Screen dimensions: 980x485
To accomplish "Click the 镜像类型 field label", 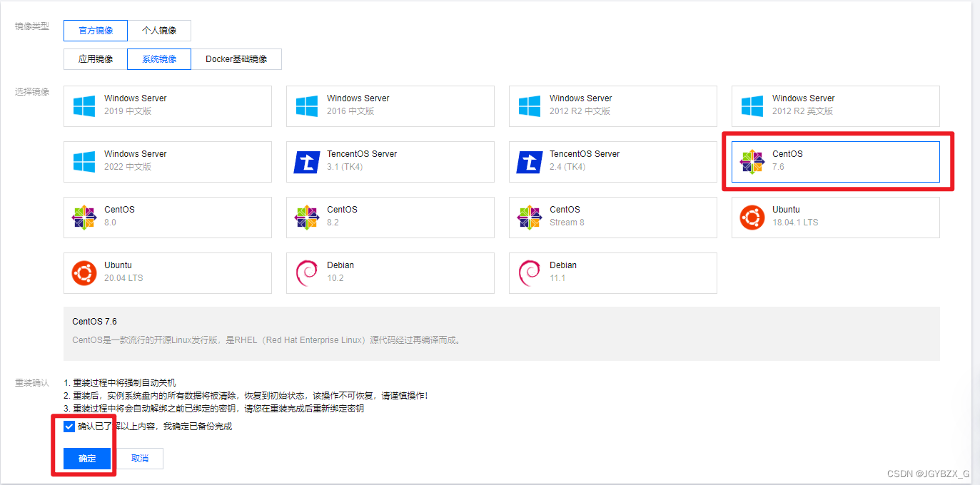I will click(32, 26).
